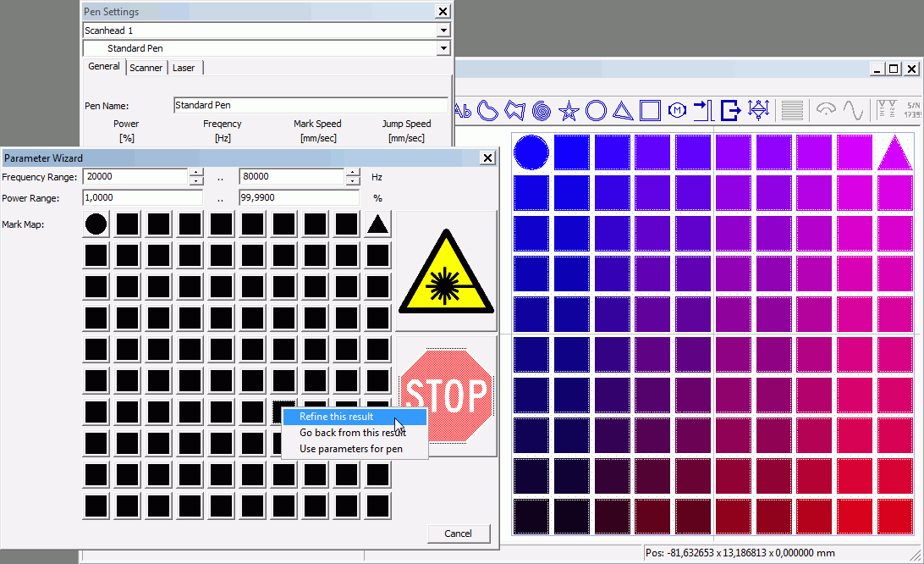The height and width of the screenshot is (564, 924).
Task: Click the Pen Name text field
Action: 310,105
